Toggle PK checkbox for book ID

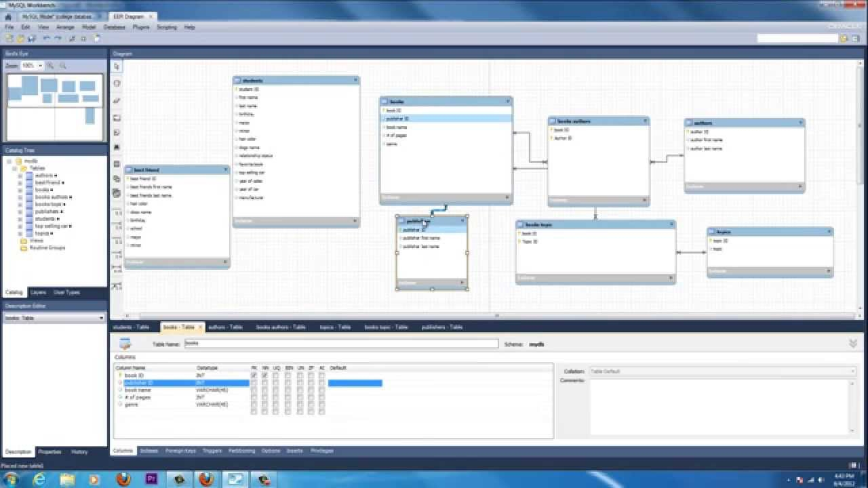[254, 375]
